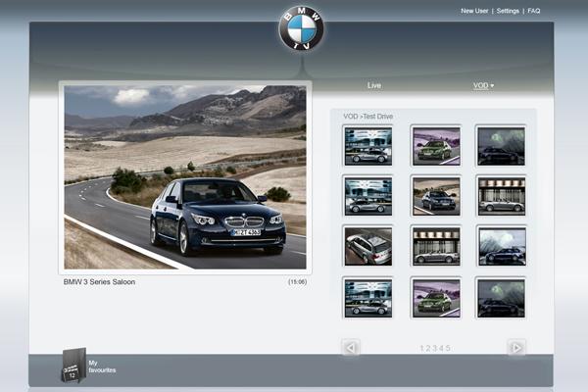The image size is (588, 392).
Task: Open bottom row right dark car thumbnail
Action: click(501, 298)
